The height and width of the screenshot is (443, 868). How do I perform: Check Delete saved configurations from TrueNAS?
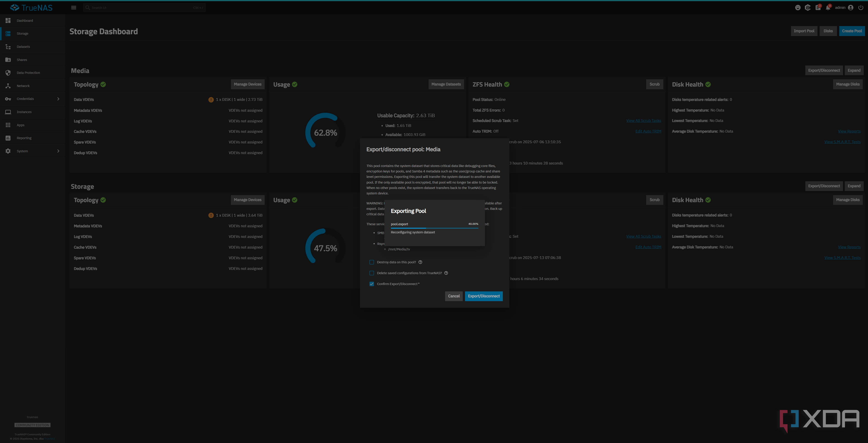(x=372, y=273)
